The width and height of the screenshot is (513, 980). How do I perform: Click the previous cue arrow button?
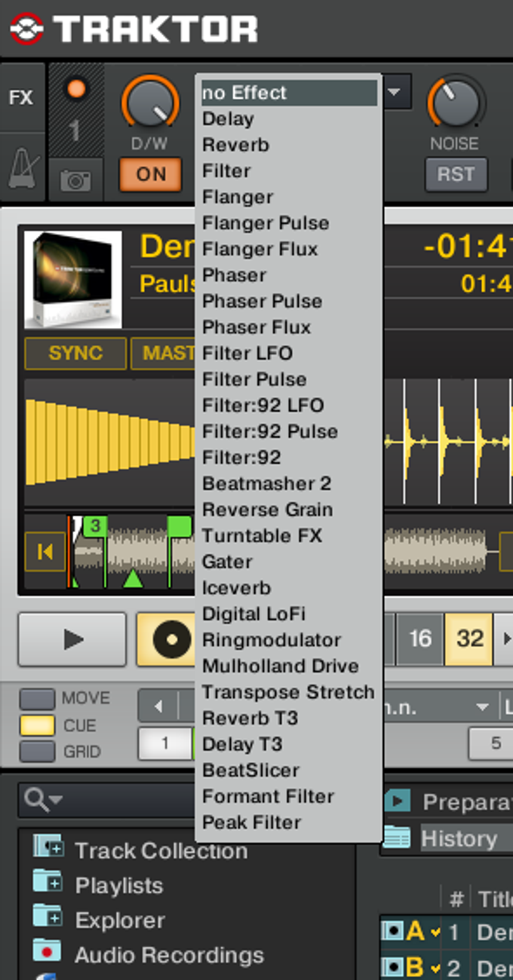click(158, 707)
